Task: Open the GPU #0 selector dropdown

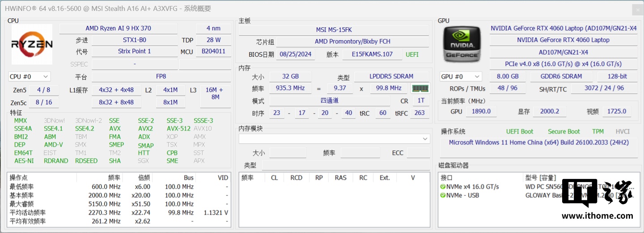Action: click(460, 77)
